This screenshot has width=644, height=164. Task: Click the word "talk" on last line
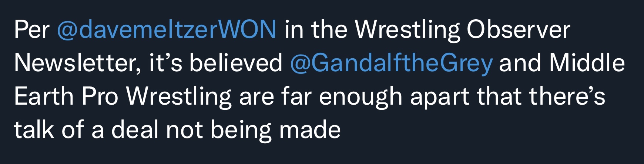tap(34, 129)
